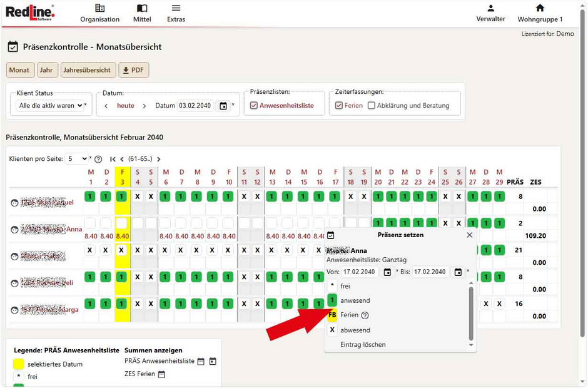The height and width of the screenshot is (388, 588).
Task: Jump to first page of clients
Action: coord(113,159)
